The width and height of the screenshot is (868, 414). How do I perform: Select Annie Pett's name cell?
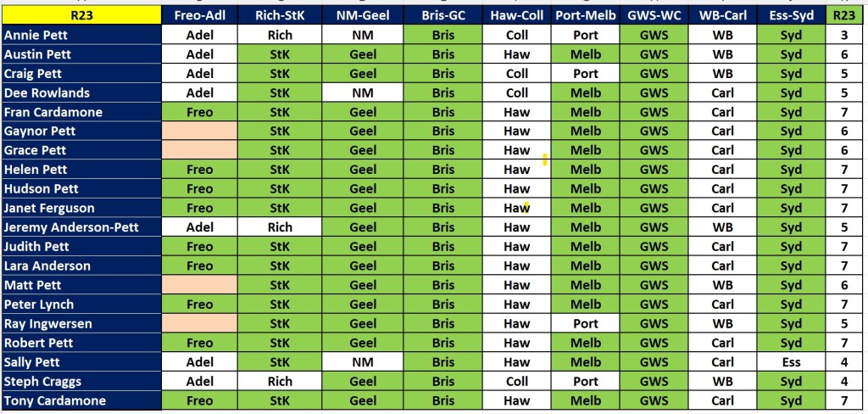81,36
